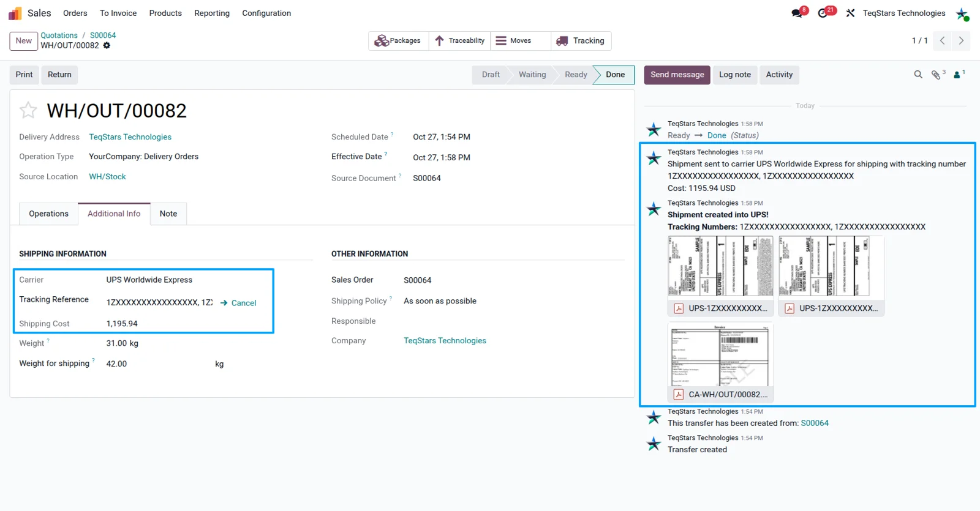Open the Products menu
Viewport: 980px width, 511px height.
(165, 13)
